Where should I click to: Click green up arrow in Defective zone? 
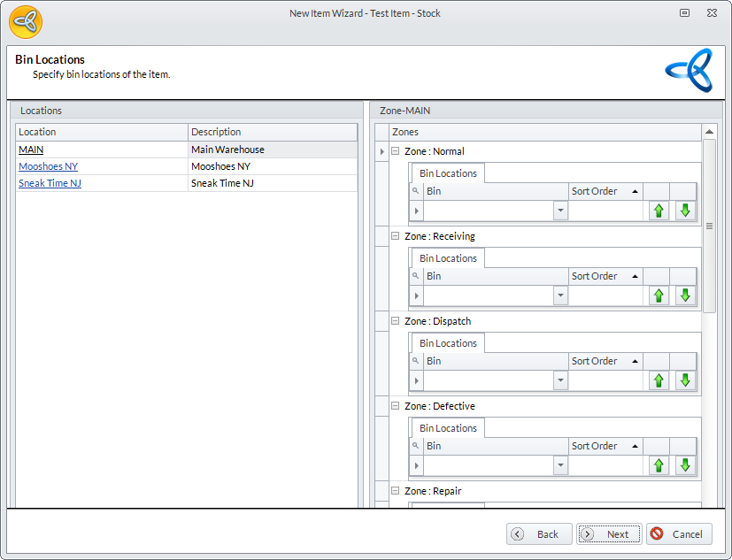coord(658,465)
